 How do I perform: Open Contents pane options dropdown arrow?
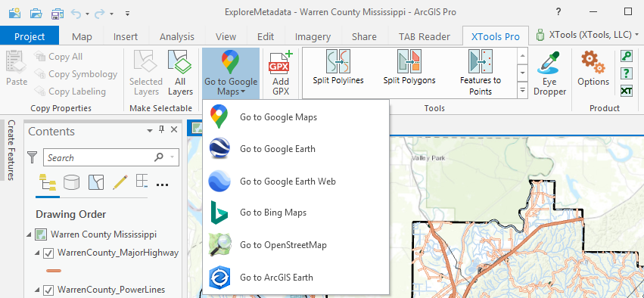tap(150, 131)
